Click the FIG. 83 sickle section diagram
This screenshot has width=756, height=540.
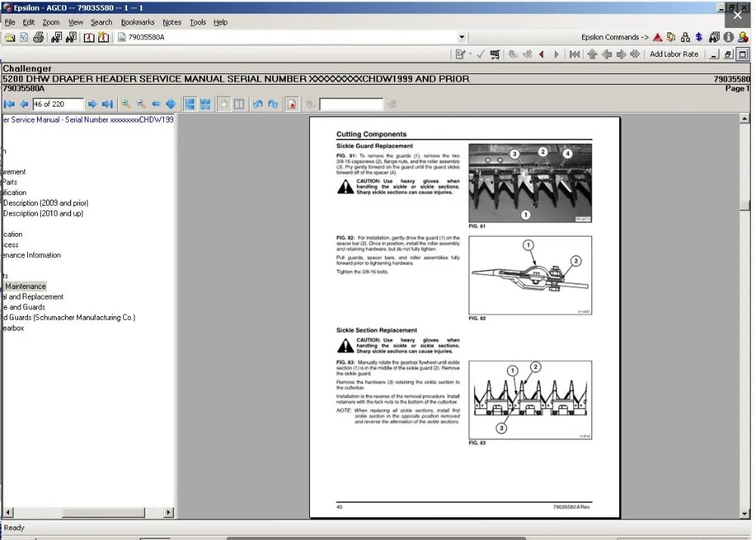pyautogui.click(x=530, y=400)
